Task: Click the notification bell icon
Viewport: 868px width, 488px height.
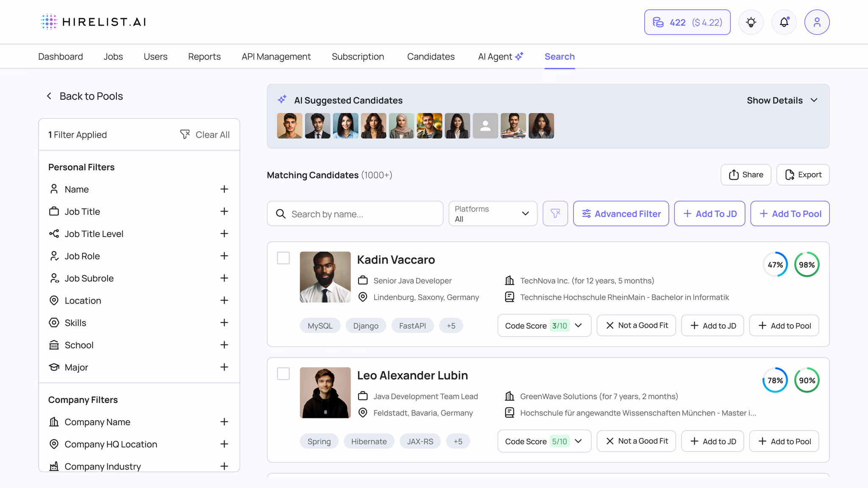Action: [784, 22]
